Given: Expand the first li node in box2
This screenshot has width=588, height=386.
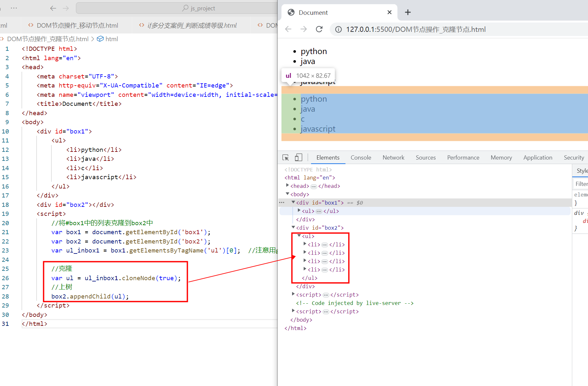Looking at the screenshot, I should 305,244.
